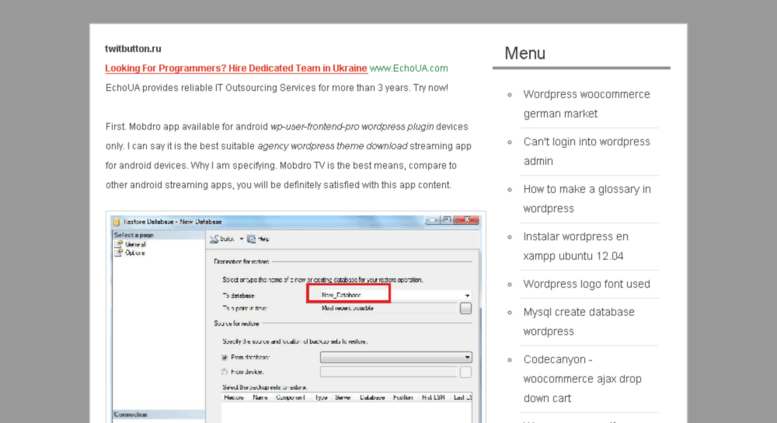Click the italic agency wordpress theme download text
The image size is (777, 423).
tap(333, 146)
